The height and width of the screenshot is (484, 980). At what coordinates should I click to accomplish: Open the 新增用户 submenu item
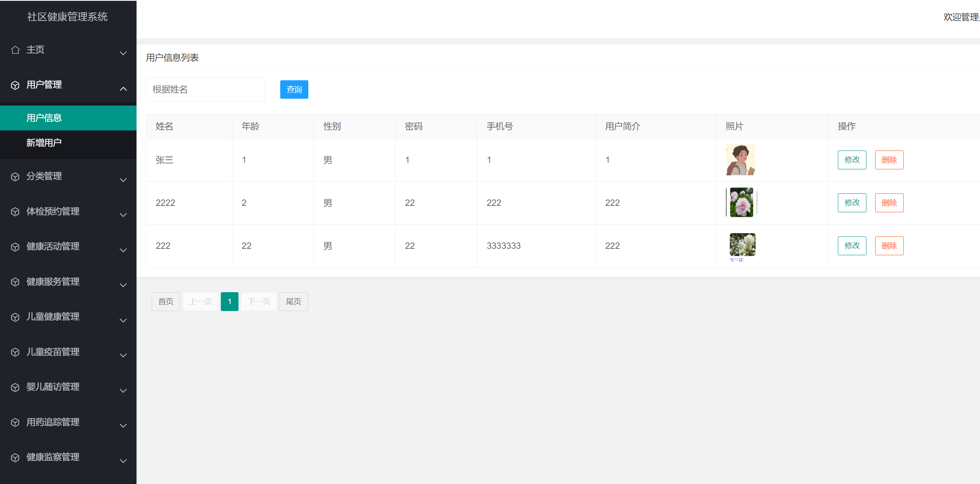coord(44,143)
